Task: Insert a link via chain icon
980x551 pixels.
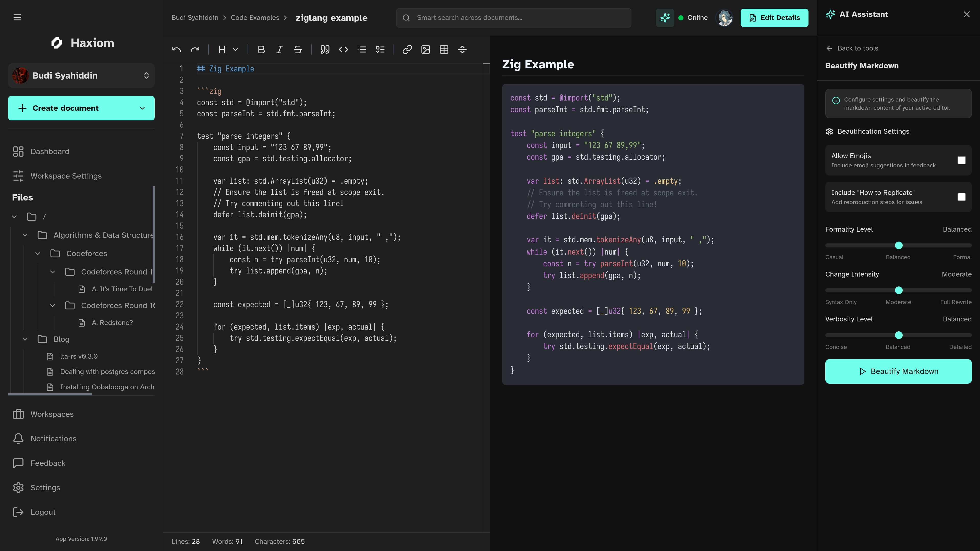Action: pyautogui.click(x=407, y=49)
